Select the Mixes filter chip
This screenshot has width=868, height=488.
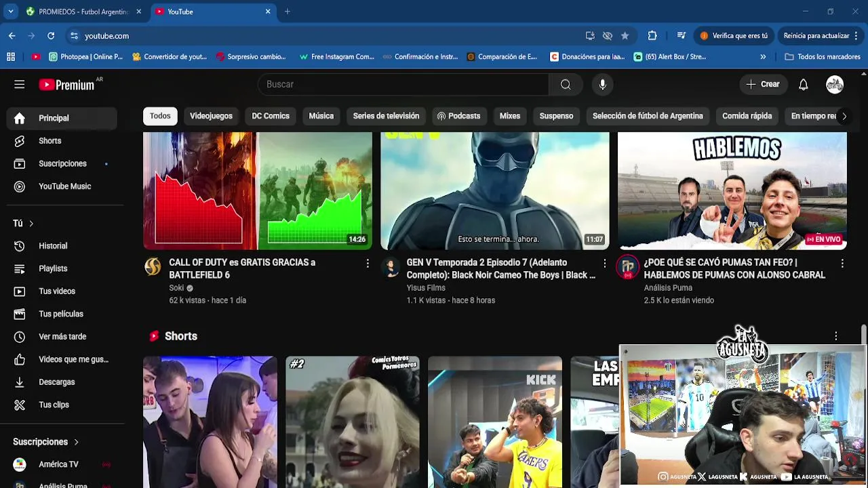[x=510, y=116]
